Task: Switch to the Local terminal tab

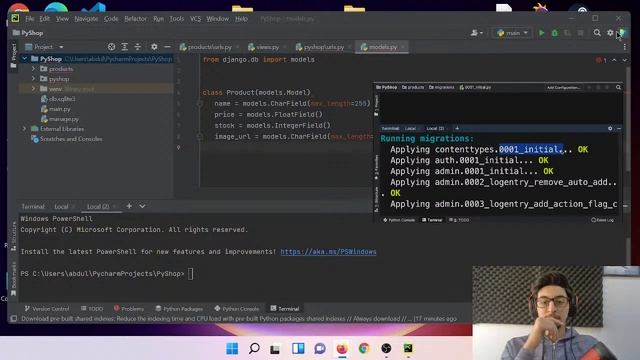Action: click(x=61, y=207)
